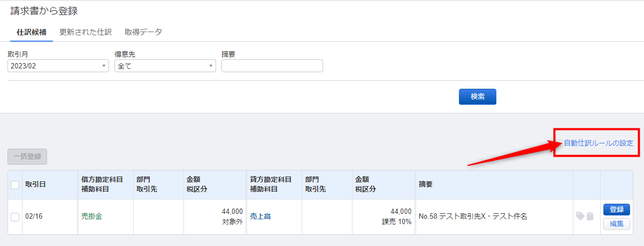Click the 一括登録 button
Image resolution: width=644 pixels, height=246 pixels.
point(28,157)
